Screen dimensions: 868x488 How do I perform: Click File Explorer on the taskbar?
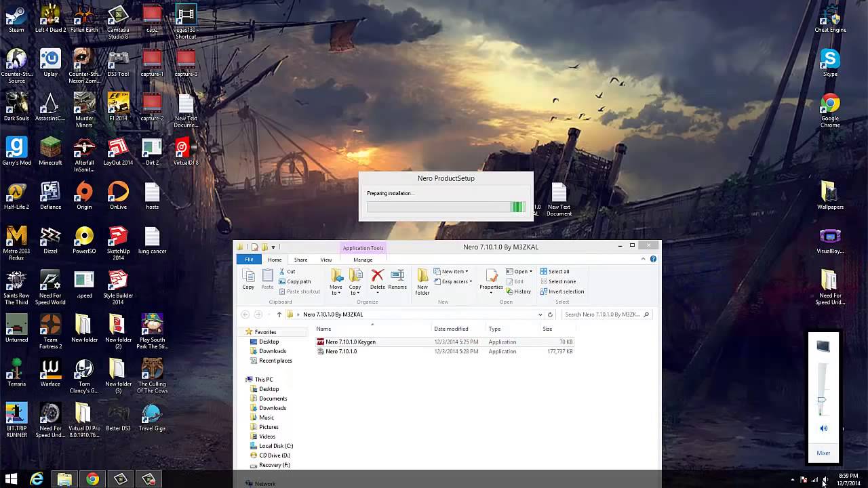point(64,479)
